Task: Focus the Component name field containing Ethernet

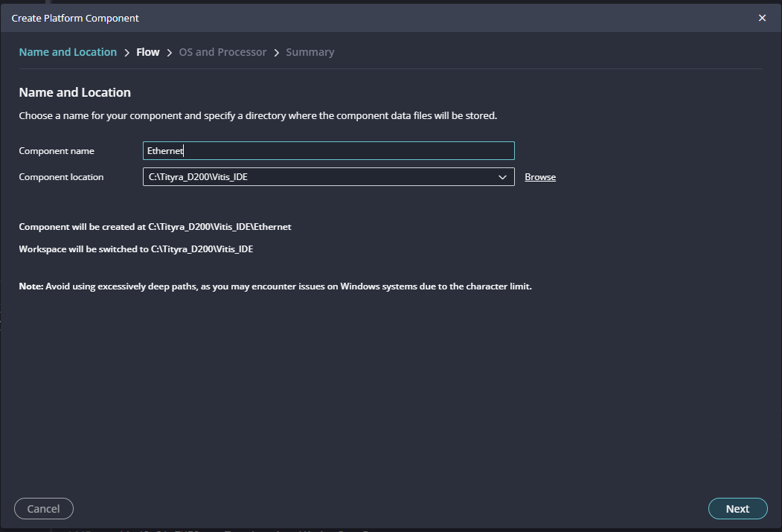Action: click(x=328, y=151)
